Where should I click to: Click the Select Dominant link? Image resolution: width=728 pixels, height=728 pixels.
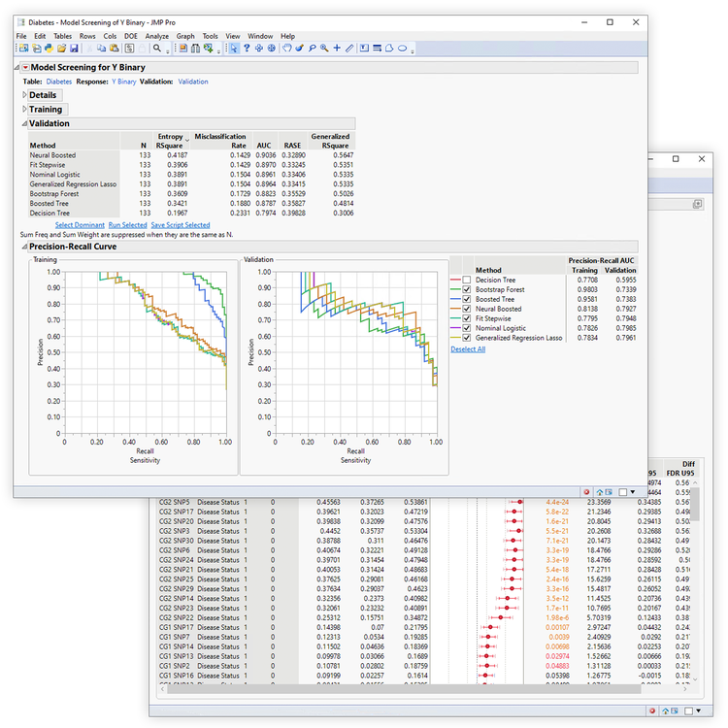point(80,224)
